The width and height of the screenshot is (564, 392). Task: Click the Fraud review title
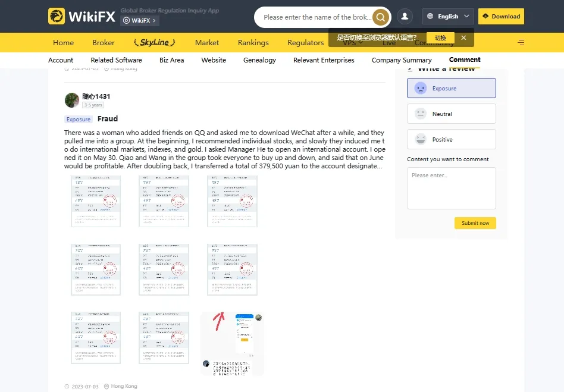click(108, 119)
